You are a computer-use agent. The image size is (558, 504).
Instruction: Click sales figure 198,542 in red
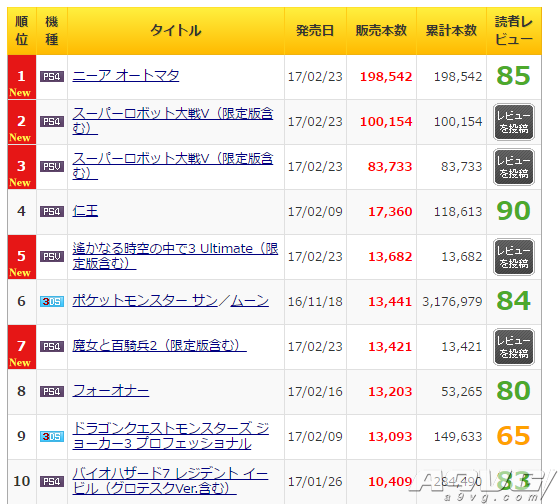[386, 77]
